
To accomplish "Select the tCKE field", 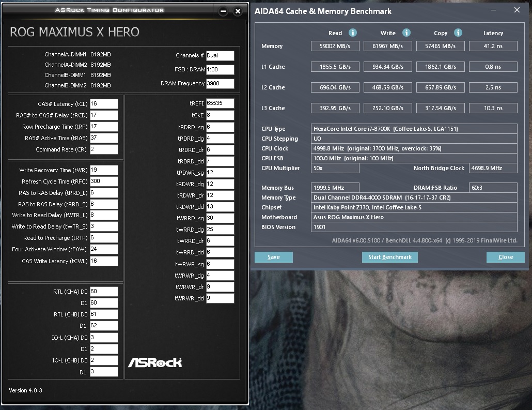I will click(220, 115).
